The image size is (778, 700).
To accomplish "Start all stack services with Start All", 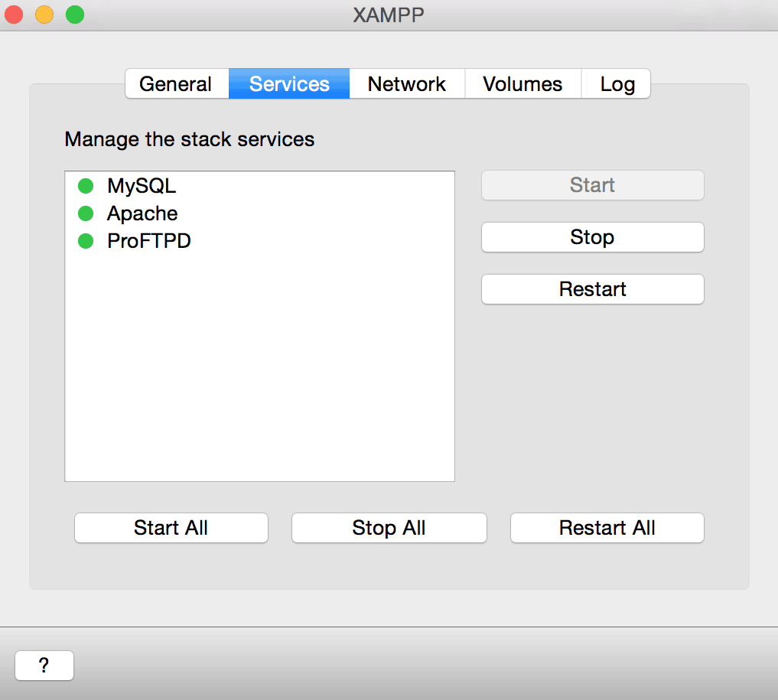I will pos(171,528).
